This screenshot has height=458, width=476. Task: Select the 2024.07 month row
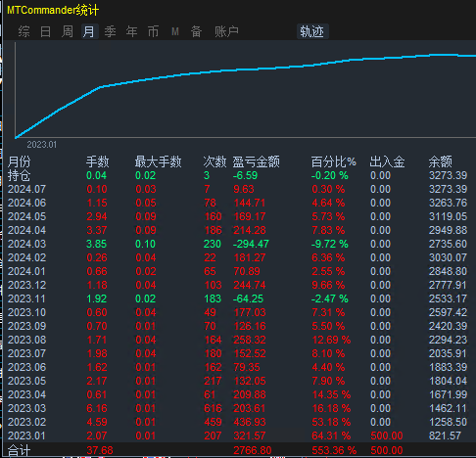[238, 189]
